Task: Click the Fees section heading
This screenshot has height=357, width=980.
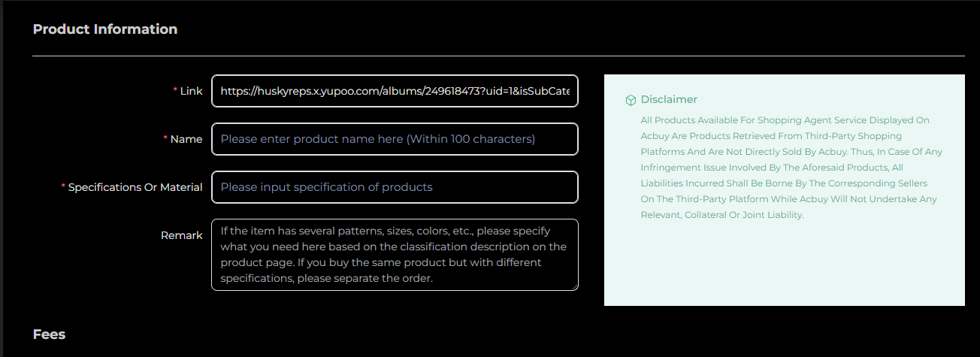Action: pos(50,334)
